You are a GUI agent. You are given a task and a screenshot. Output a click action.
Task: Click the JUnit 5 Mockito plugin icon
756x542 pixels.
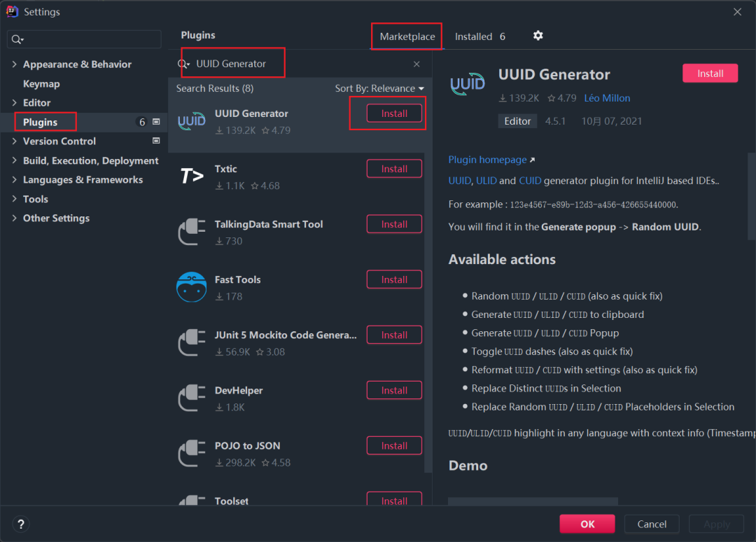tap(191, 342)
